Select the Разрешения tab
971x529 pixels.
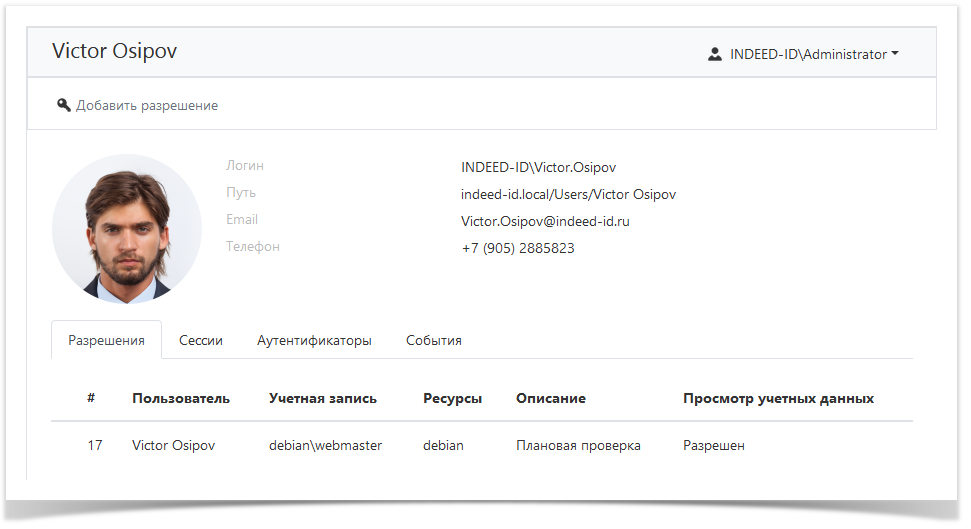click(106, 340)
